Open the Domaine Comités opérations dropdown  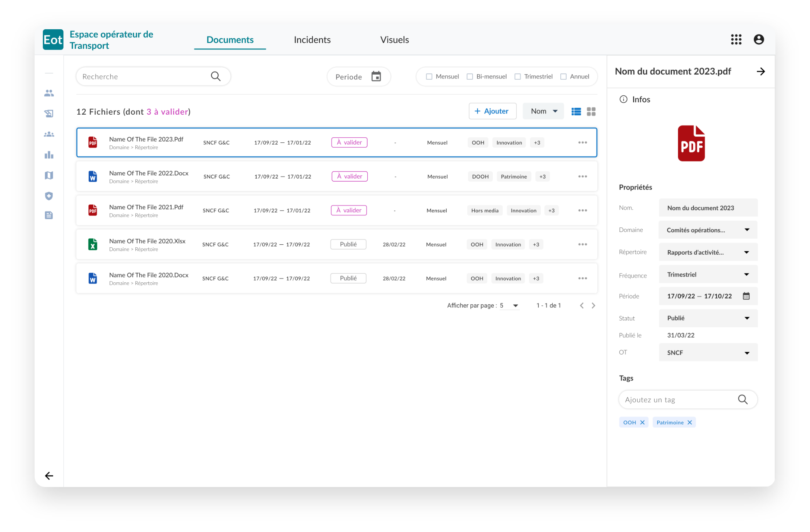tap(708, 230)
